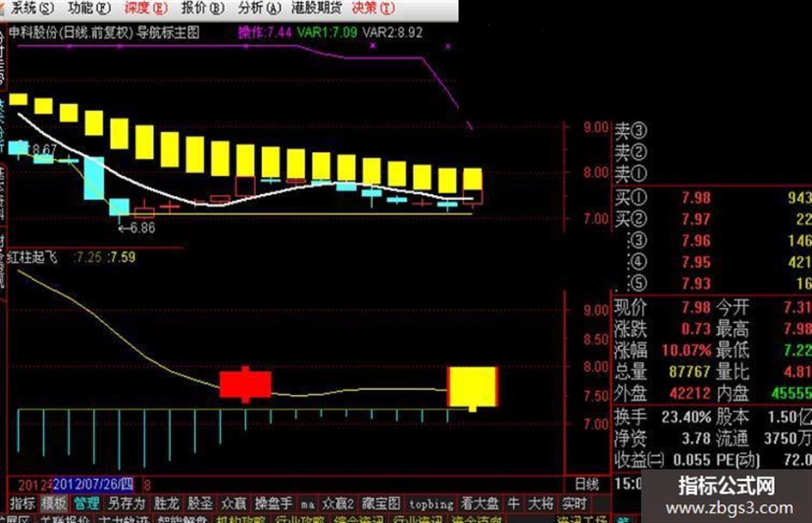
Task: Click the 卖① order row label
Action: click(631, 174)
